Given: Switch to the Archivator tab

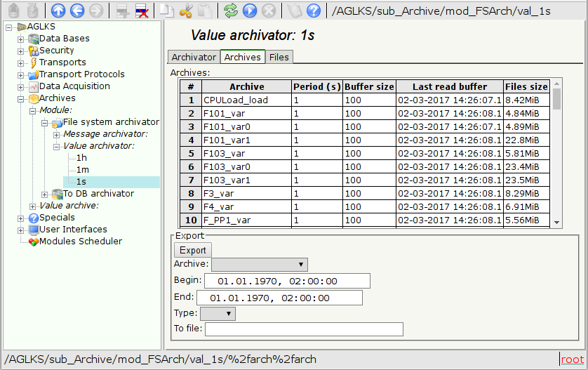Looking at the screenshot, I should [194, 58].
